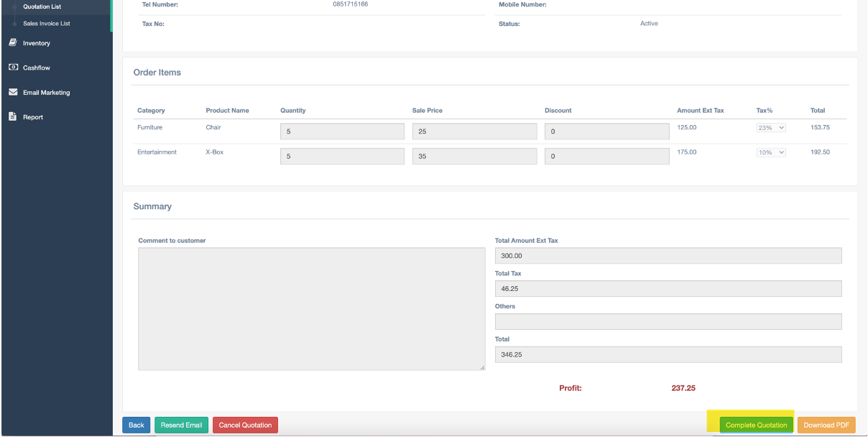Click the Product Name column header
The height and width of the screenshot is (437, 868).
click(227, 111)
